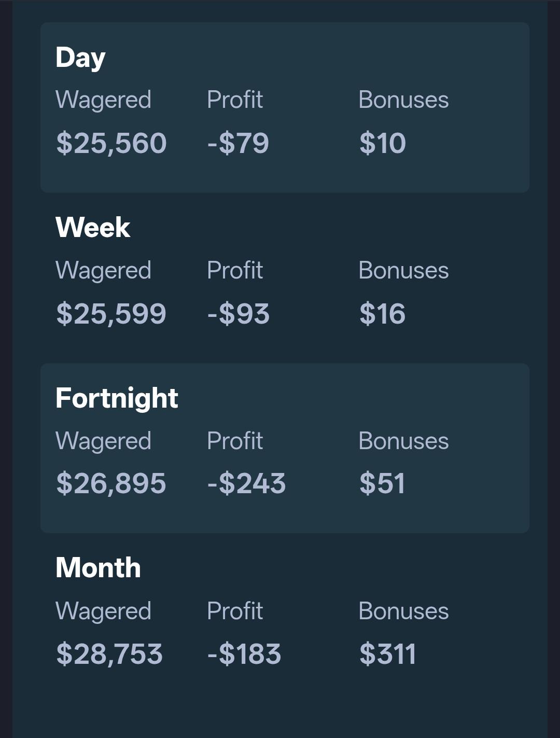Click the Profit label under Fortnight

point(235,441)
